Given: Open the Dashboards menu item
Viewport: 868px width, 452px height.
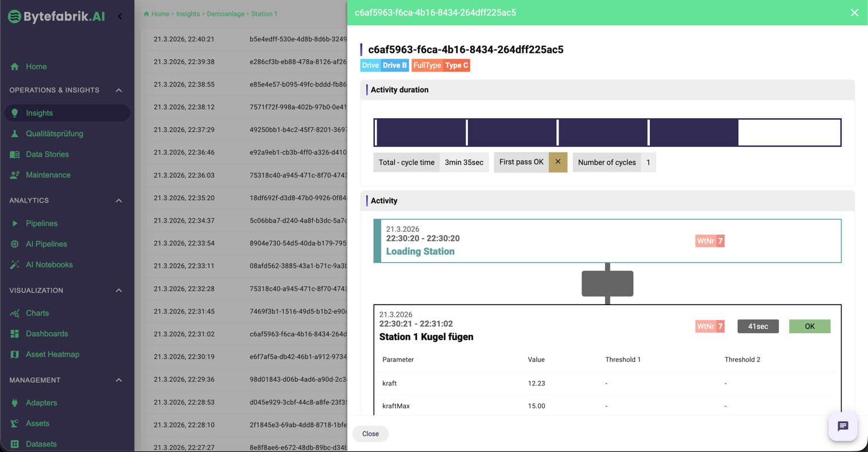Looking at the screenshot, I should click(x=46, y=334).
